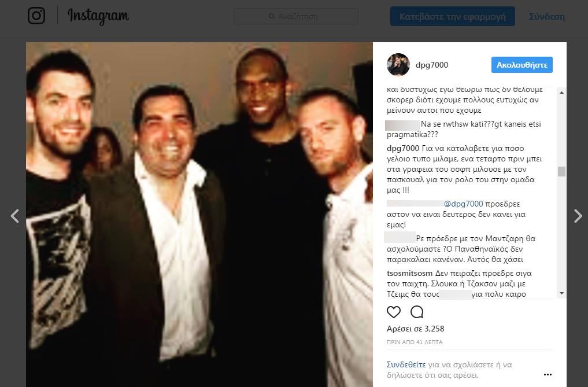Click the magnifier icon in search box
The image size is (588, 387).
tap(272, 17)
